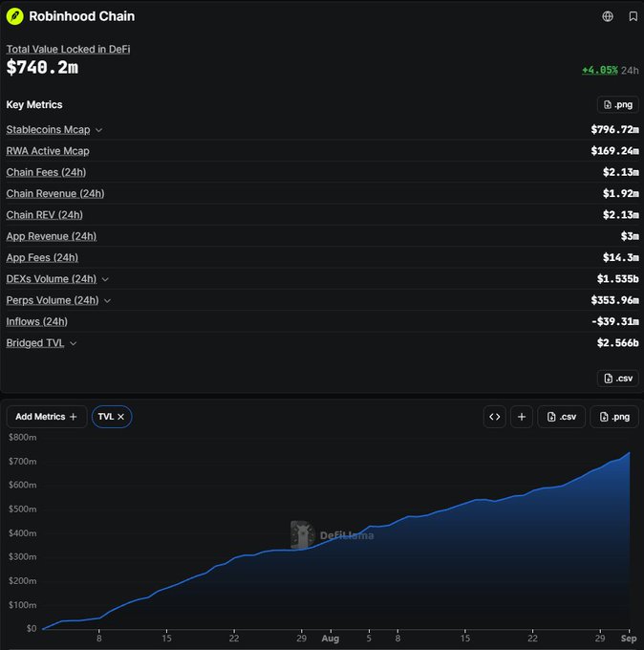644x650 pixels.
Task: Open the Add Metrics menu
Action: coord(47,417)
